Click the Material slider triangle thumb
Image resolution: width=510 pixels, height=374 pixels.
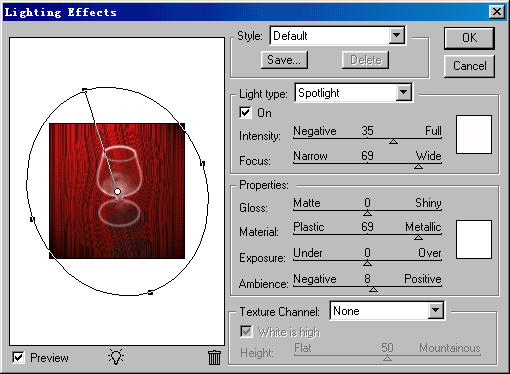pyautogui.click(x=418, y=237)
